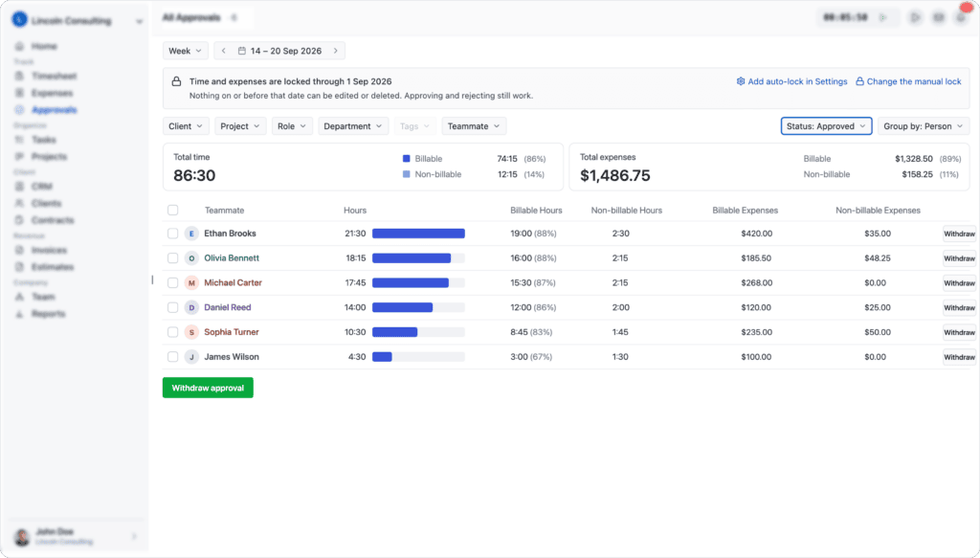Image resolution: width=980 pixels, height=558 pixels.
Task: Click Change the manual lock link
Action: point(908,81)
